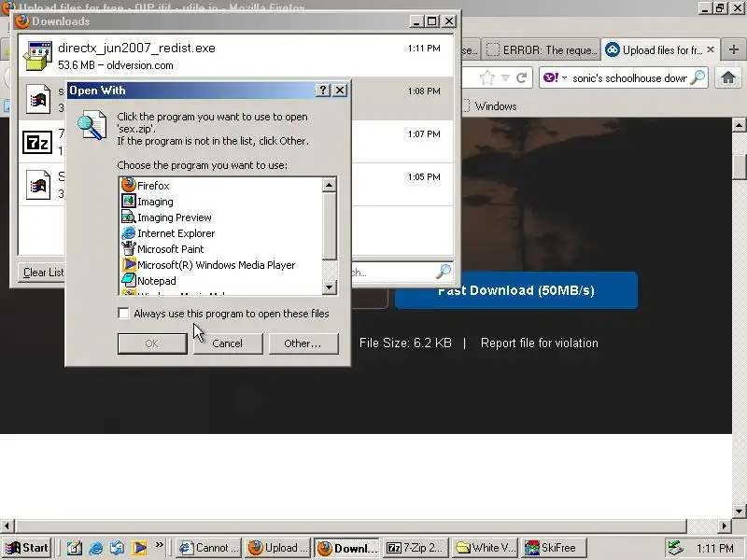
Task: Launch Media Player from quick launch
Action: (x=139, y=548)
